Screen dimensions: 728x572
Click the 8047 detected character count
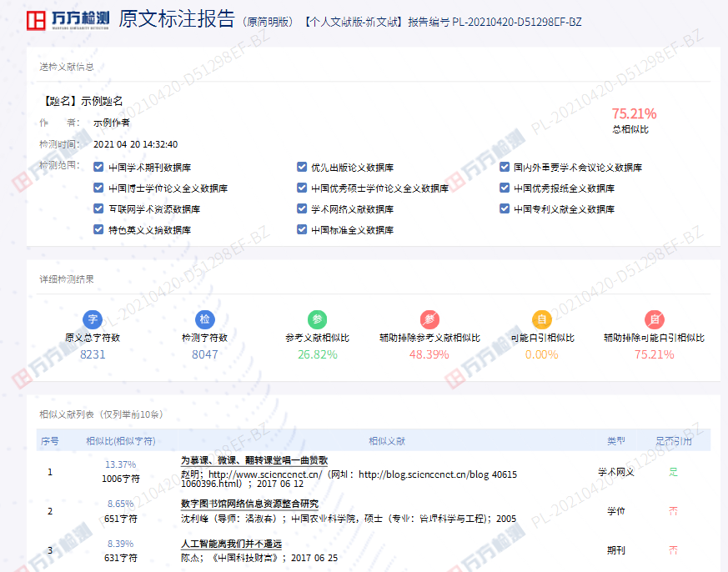point(205,354)
